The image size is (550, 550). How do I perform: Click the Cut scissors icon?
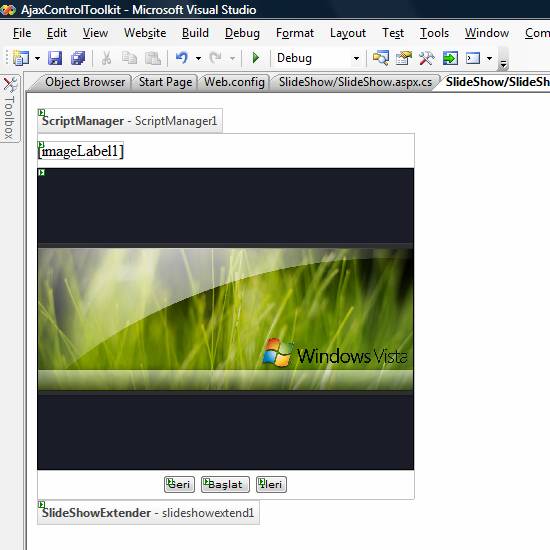click(106, 58)
